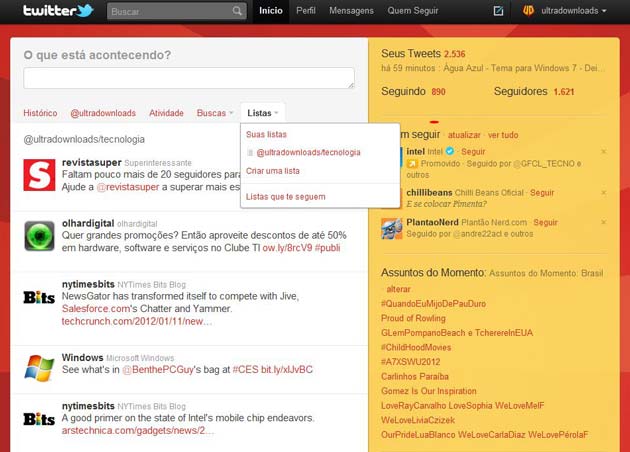This screenshot has width=630, height=452.
Task: Open the ow.ly/8rcV9 link
Action: point(287,248)
